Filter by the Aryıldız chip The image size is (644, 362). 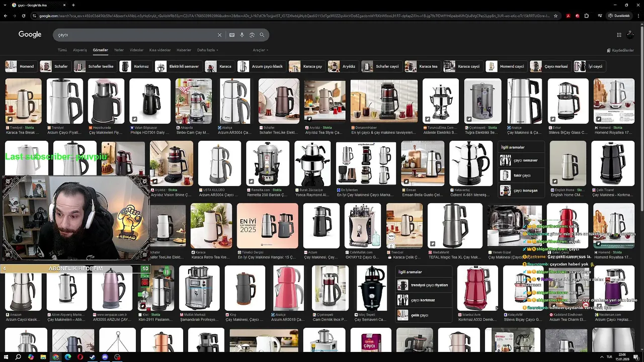coord(342,66)
